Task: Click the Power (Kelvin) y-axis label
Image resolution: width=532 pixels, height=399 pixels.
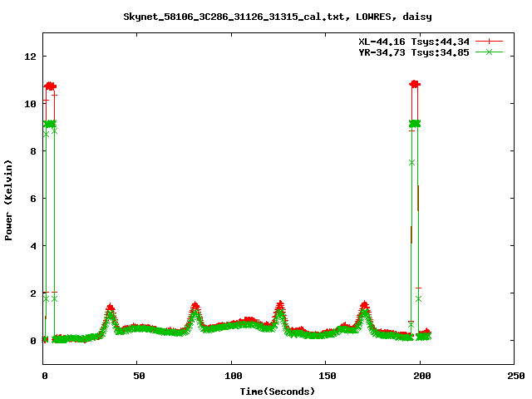Action: 8,199
